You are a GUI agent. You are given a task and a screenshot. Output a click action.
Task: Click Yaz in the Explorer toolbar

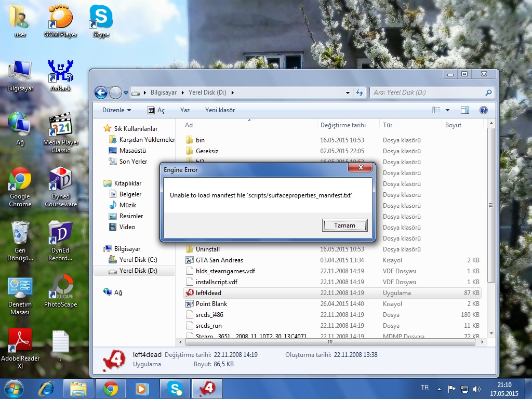[185, 110]
